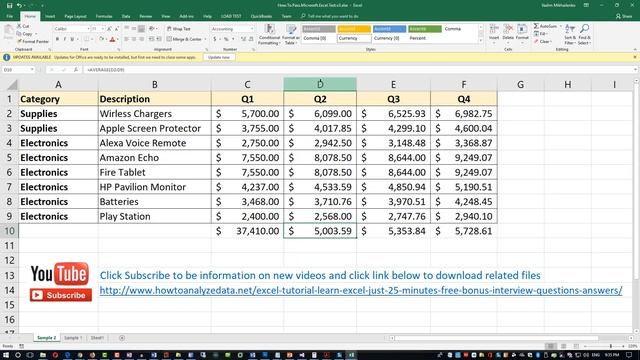
Task: Open Find & Select
Action: (x=584, y=34)
